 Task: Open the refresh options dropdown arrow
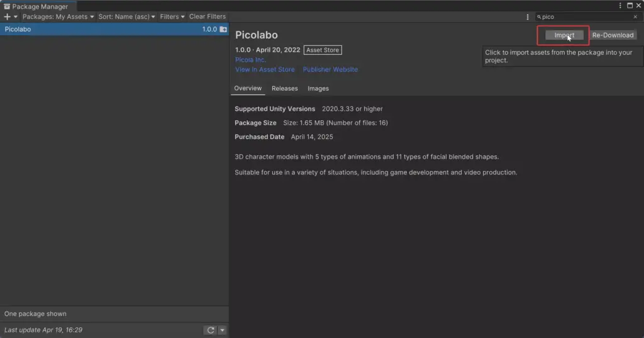pos(222,330)
